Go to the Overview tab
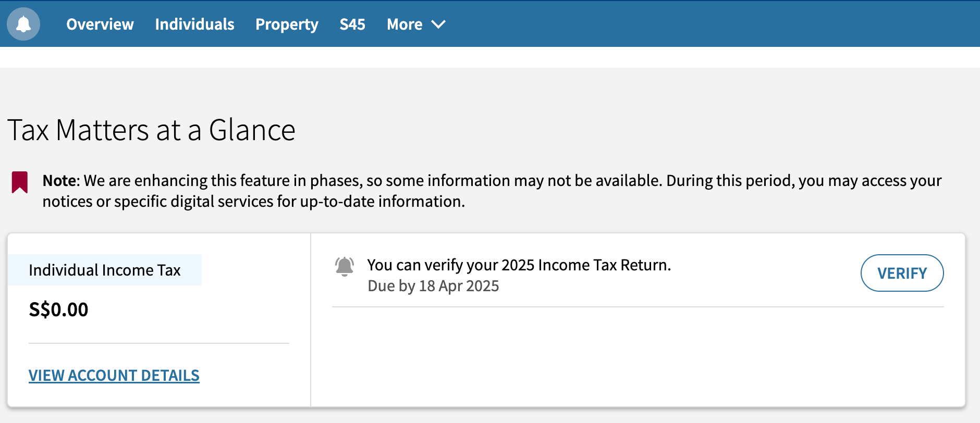This screenshot has width=980, height=423. click(100, 24)
